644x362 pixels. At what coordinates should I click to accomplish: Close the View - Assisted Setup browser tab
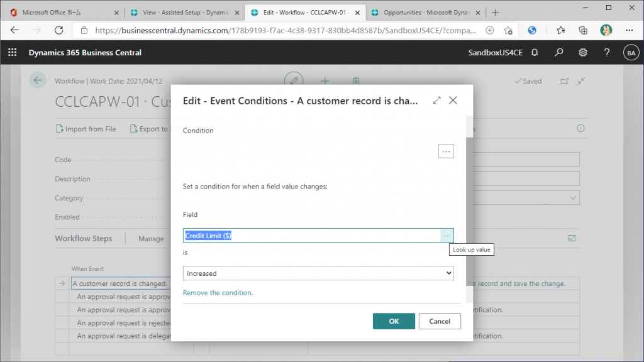coord(237,13)
